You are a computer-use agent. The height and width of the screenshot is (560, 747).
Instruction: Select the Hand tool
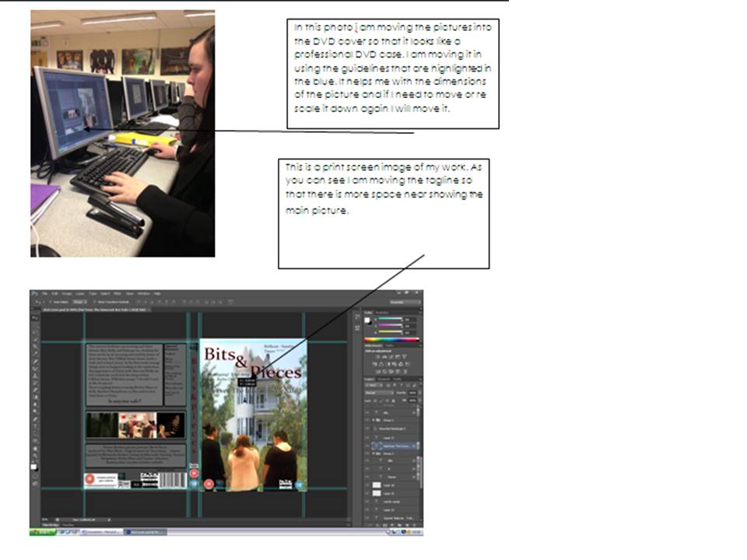point(35,449)
